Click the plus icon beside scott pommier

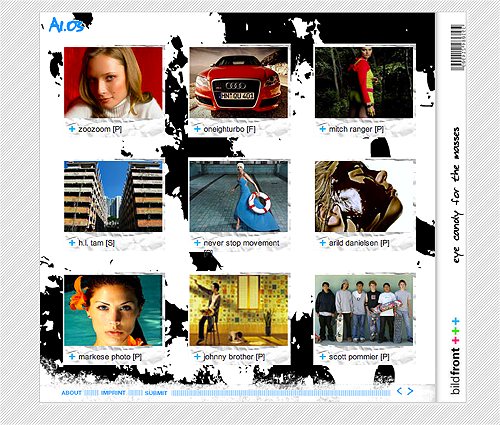323,357
